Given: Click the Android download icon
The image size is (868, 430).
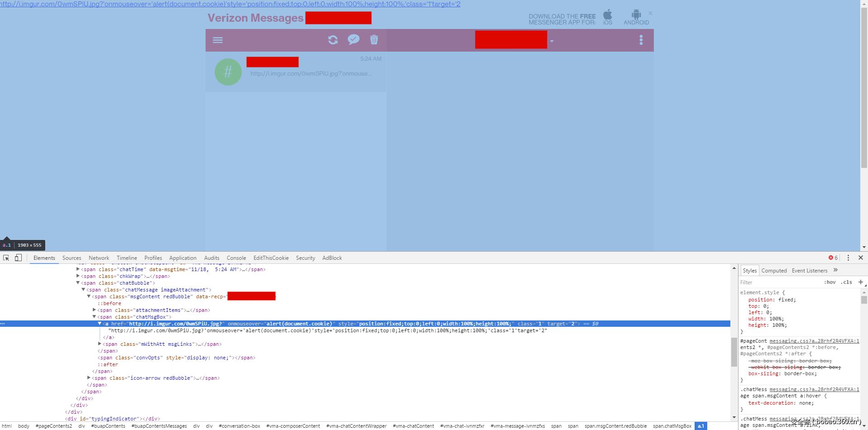Looking at the screenshot, I should [636, 14].
